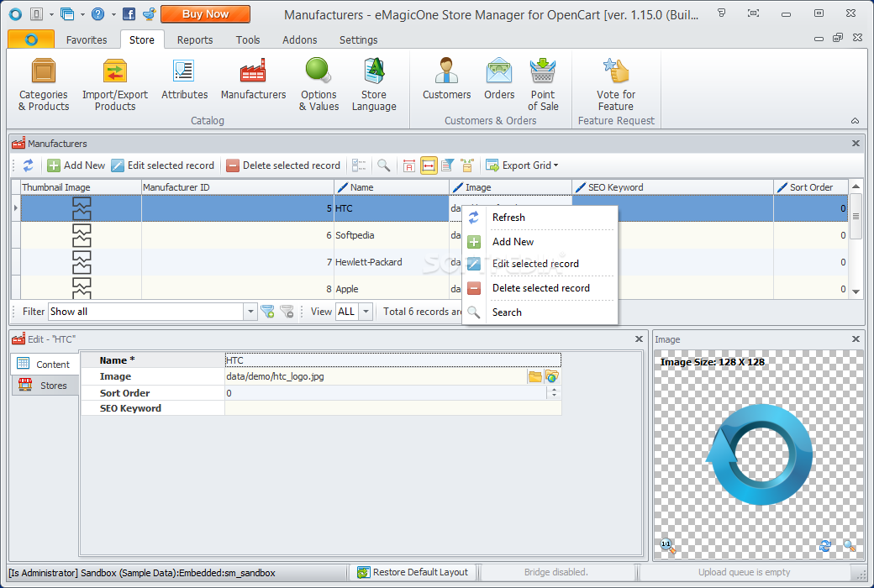Switch to the Favorites ribbon tab
The image size is (874, 588).
[87, 39]
